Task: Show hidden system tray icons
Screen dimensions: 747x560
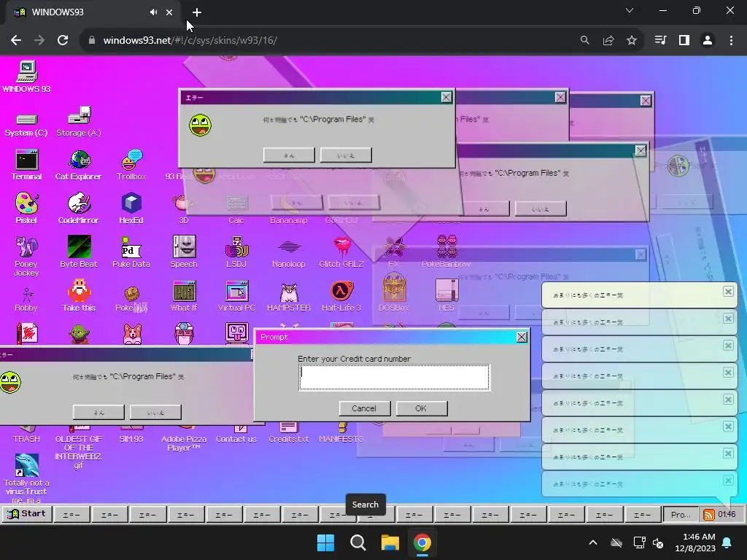Action: coord(593,542)
